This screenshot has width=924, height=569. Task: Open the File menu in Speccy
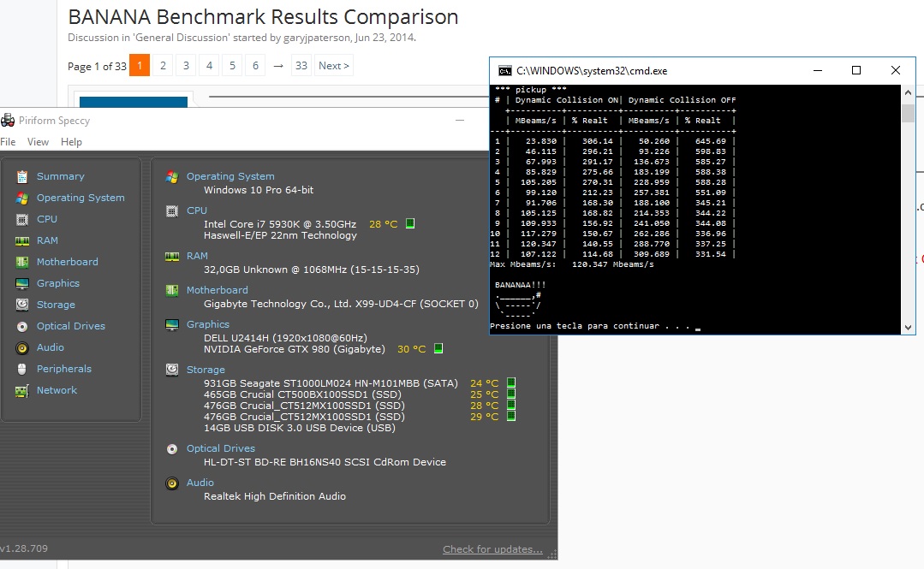point(8,142)
